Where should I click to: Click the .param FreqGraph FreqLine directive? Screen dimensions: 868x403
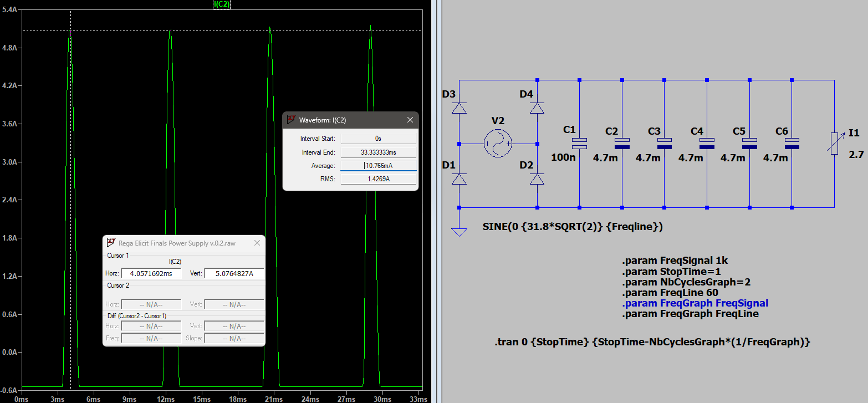(690, 314)
